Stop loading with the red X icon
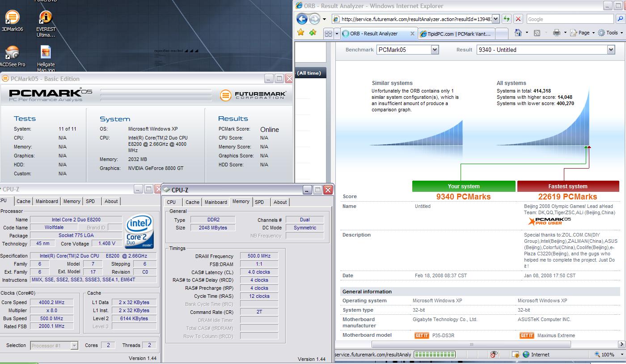The width and height of the screenshot is (626, 364). coord(518,19)
